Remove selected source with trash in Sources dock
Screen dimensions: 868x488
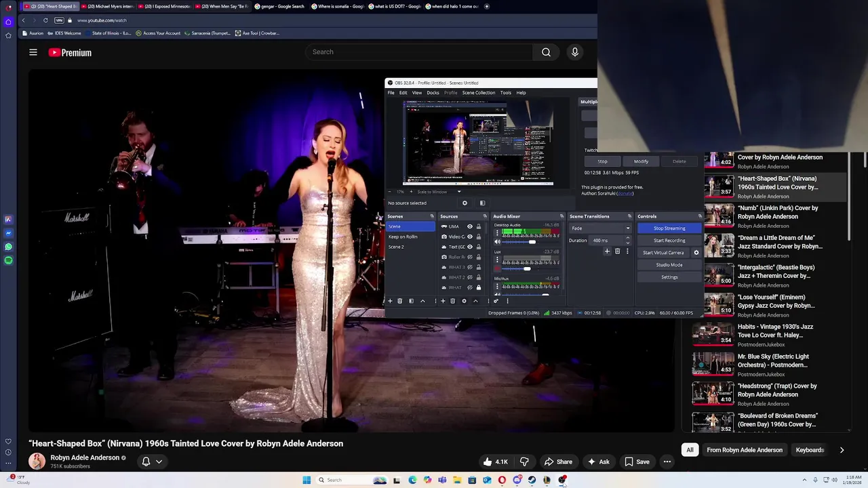452,301
